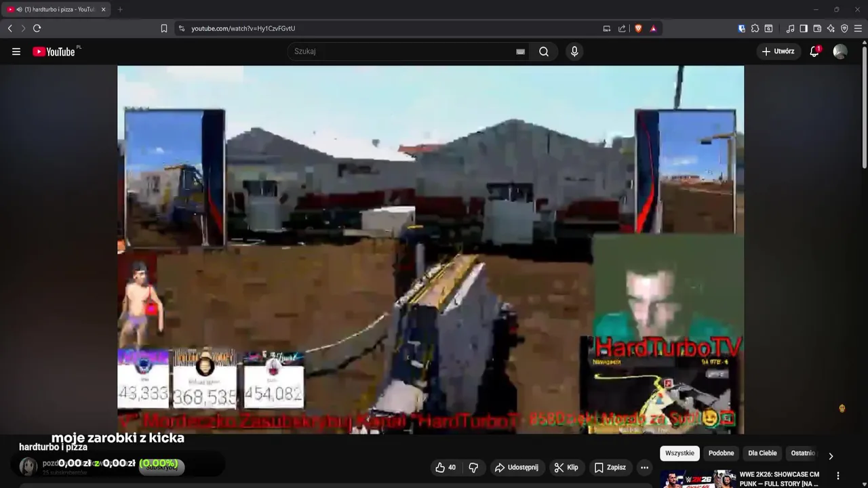Image resolution: width=868 pixels, height=488 pixels.
Task: Toggle the browser sidebar panel
Action: [804, 28]
